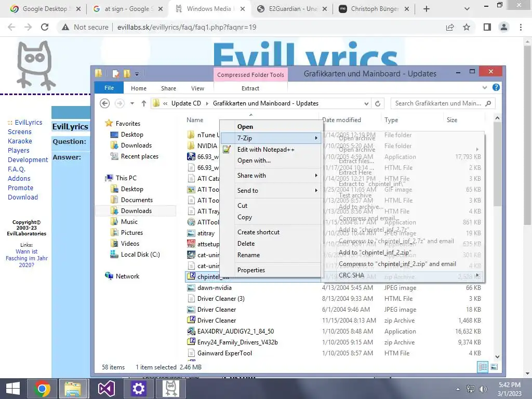Expand the Send to submenu
The width and height of the screenshot is (532, 399).
click(x=271, y=191)
